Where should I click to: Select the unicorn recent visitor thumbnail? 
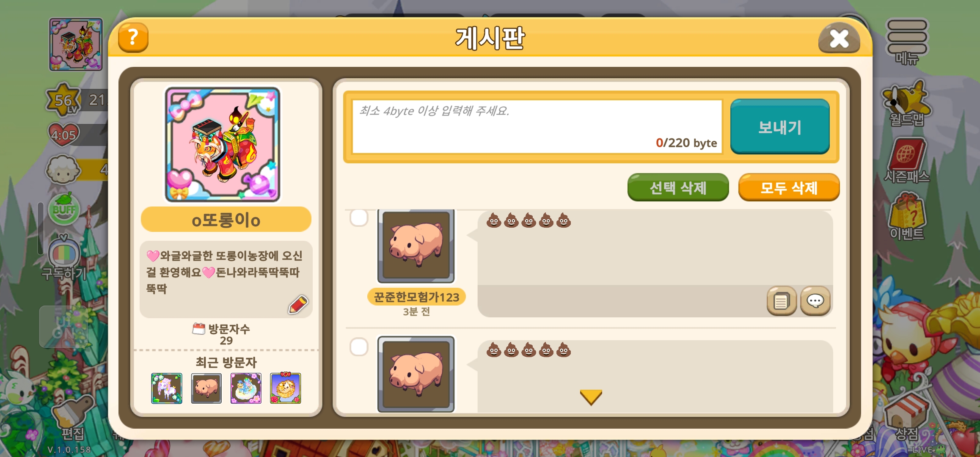(167, 388)
